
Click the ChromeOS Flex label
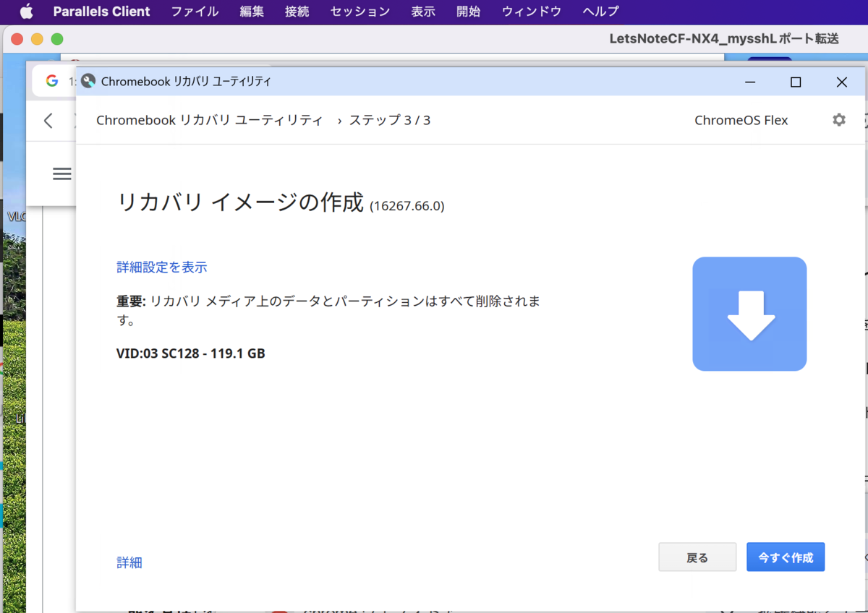point(741,120)
